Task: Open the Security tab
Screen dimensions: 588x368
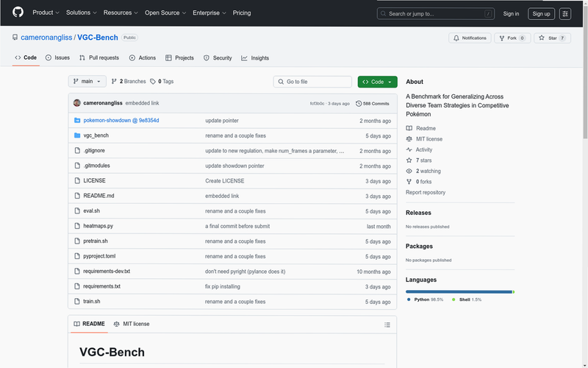Action: (218, 58)
